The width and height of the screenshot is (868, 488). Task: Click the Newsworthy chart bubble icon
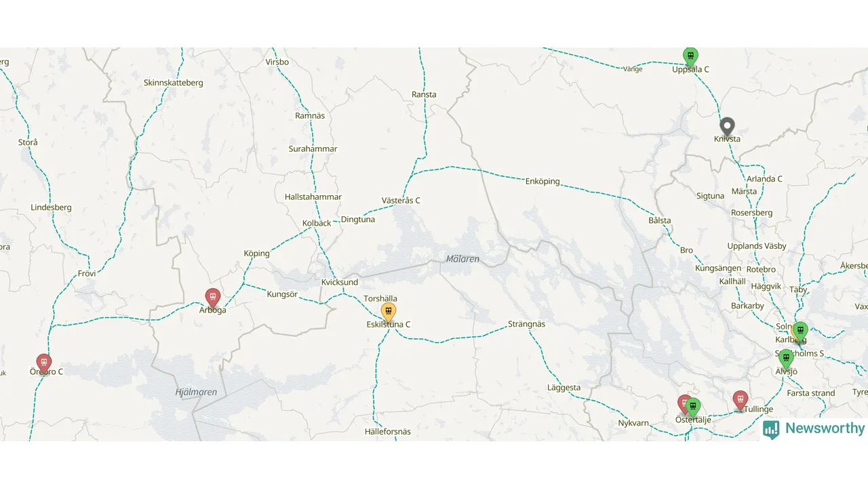click(771, 430)
